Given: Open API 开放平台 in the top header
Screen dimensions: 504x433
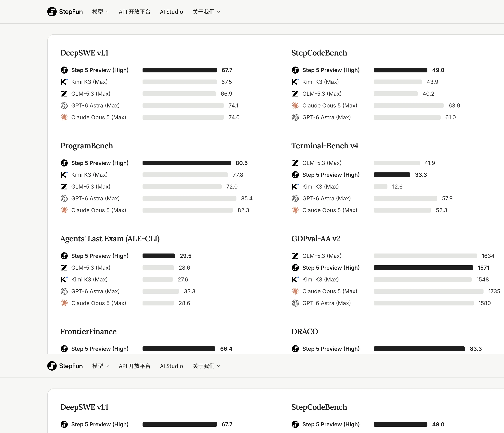Looking at the screenshot, I should [x=134, y=12].
